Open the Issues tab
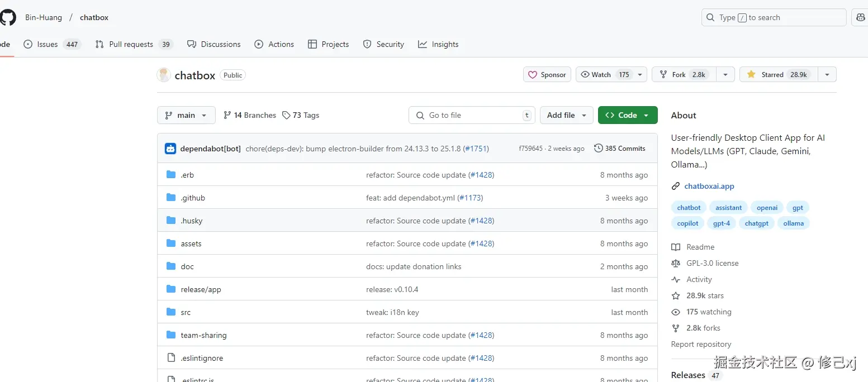Image resolution: width=868 pixels, height=382 pixels. pos(52,44)
